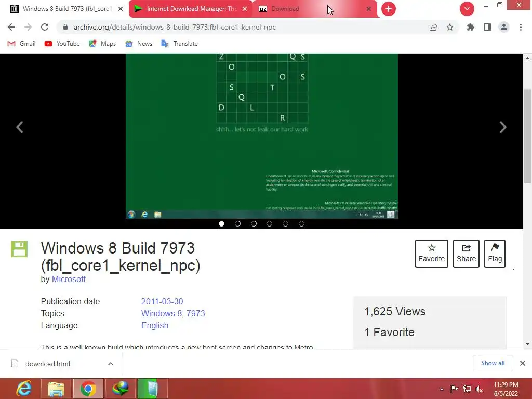
Task: Open the green taskbar app icon
Action: coord(152,389)
